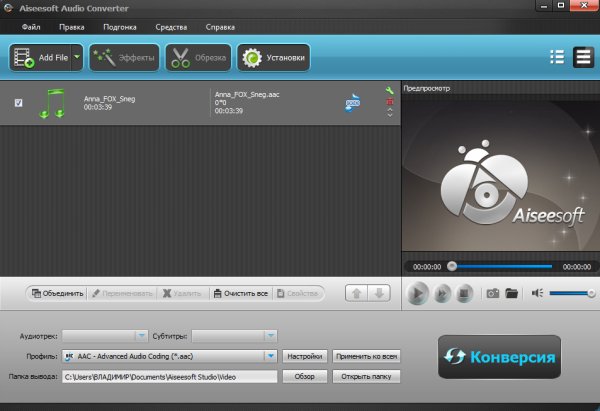Uncheck the Anna_FOX_Sneg file checkbox

pos(18,103)
